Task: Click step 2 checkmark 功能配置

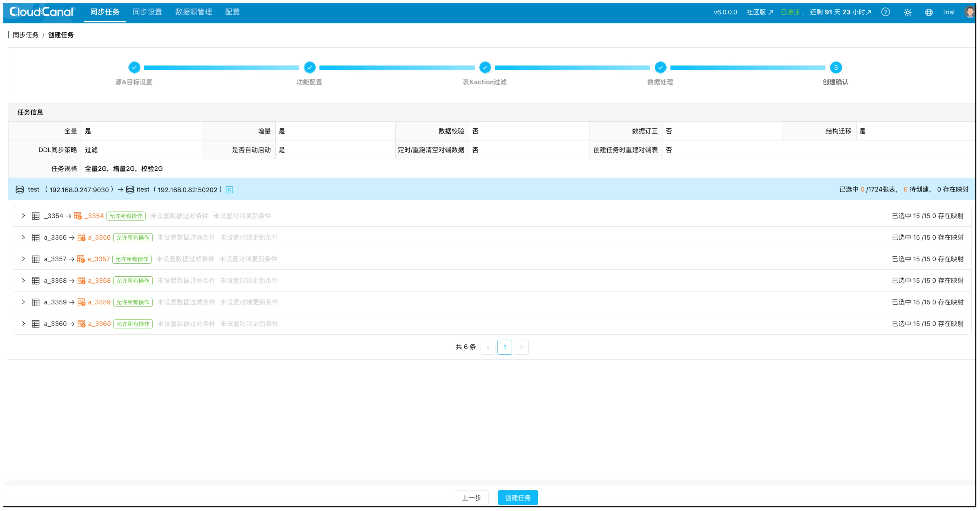Action: click(310, 67)
